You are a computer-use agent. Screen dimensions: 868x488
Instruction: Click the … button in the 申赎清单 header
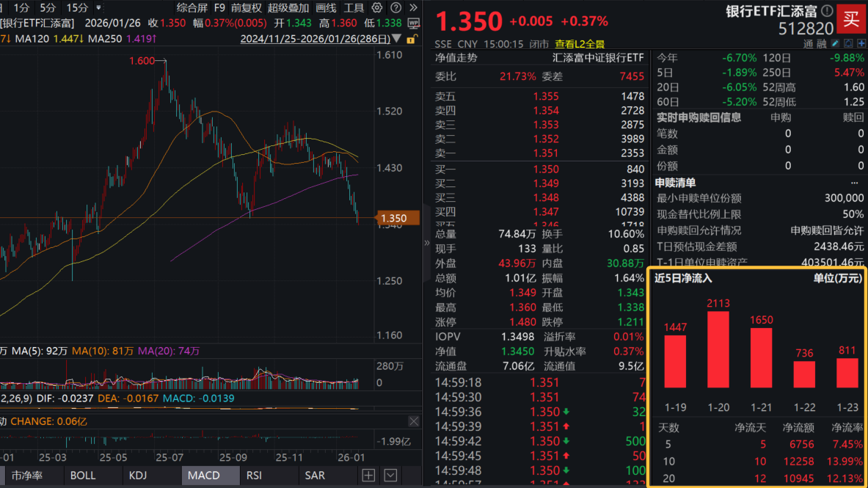coord(854,183)
